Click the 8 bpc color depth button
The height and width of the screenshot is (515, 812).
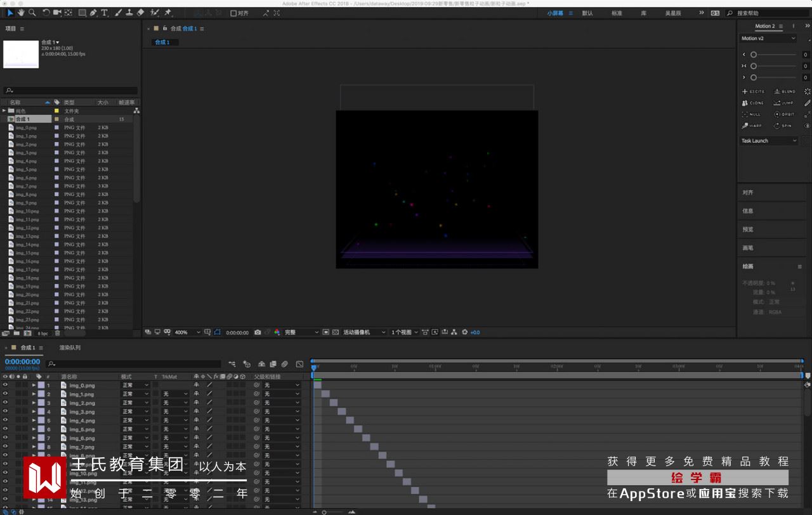click(x=43, y=333)
